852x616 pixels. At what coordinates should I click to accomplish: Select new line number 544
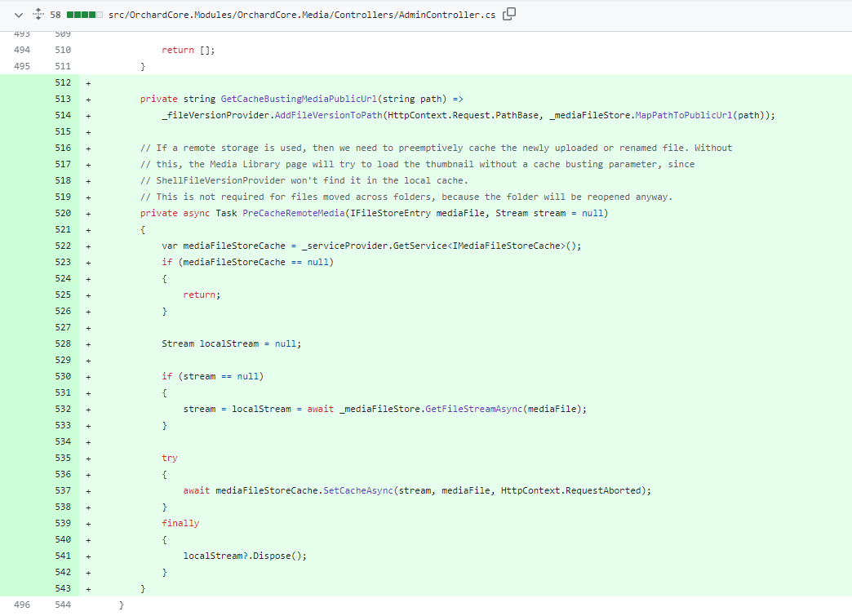[63, 605]
